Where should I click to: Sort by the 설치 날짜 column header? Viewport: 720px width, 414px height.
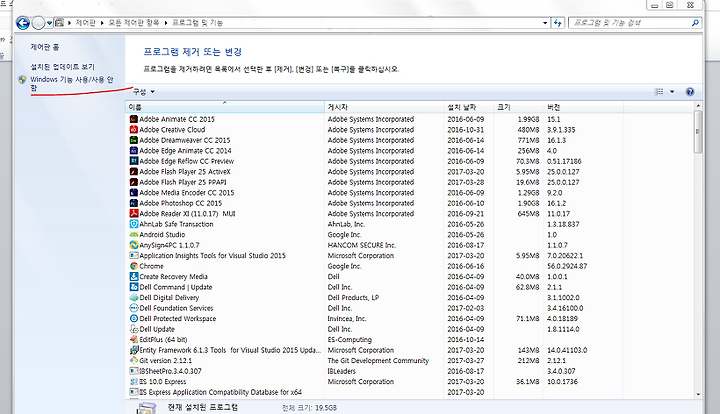[x=469, y=107]
